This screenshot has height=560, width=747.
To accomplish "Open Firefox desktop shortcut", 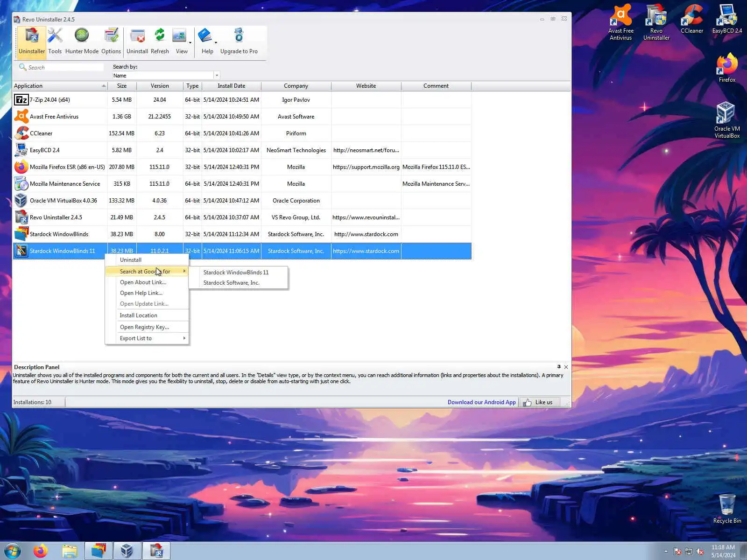I will tap(727, 68).
